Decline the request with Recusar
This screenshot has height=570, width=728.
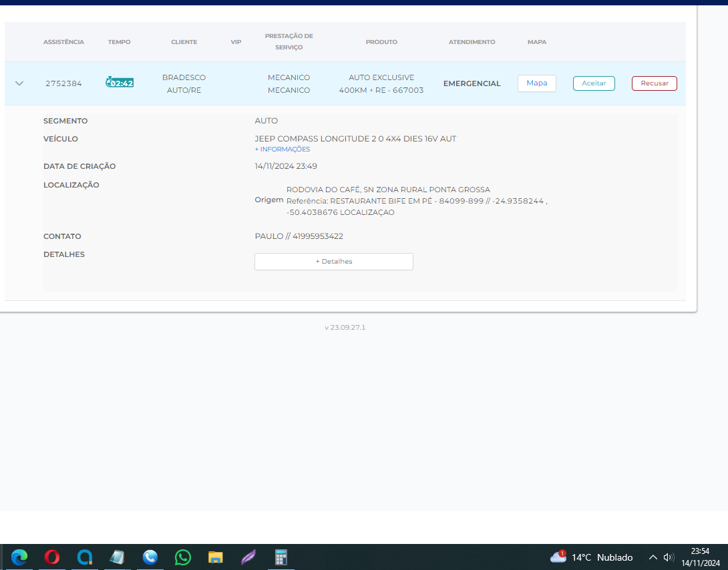point(654,83)
